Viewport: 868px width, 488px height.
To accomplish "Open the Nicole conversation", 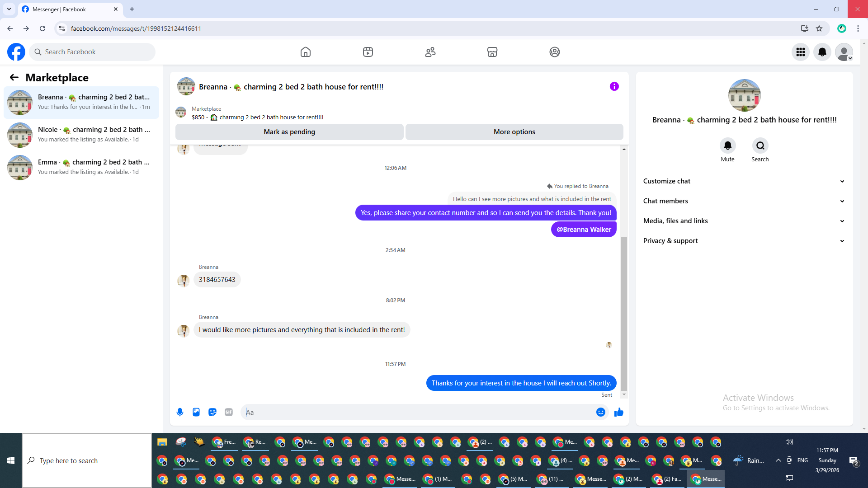I will pos(81,135).
